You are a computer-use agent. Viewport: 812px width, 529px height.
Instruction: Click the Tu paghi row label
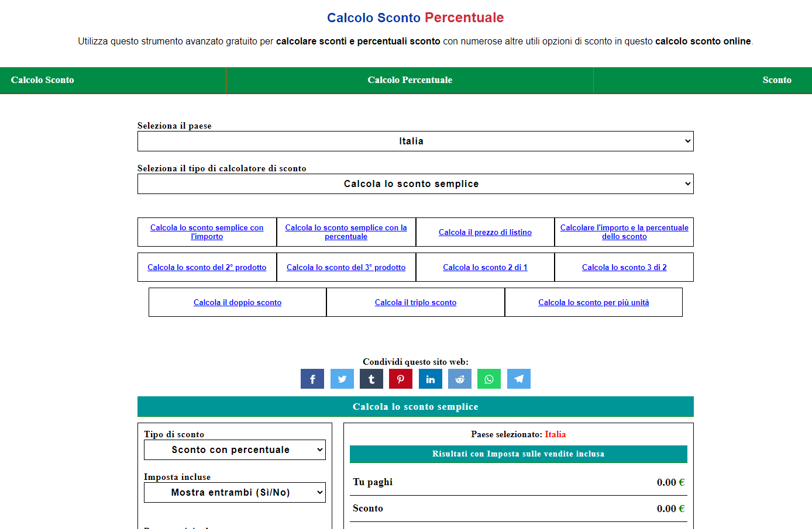click(373, 482)
